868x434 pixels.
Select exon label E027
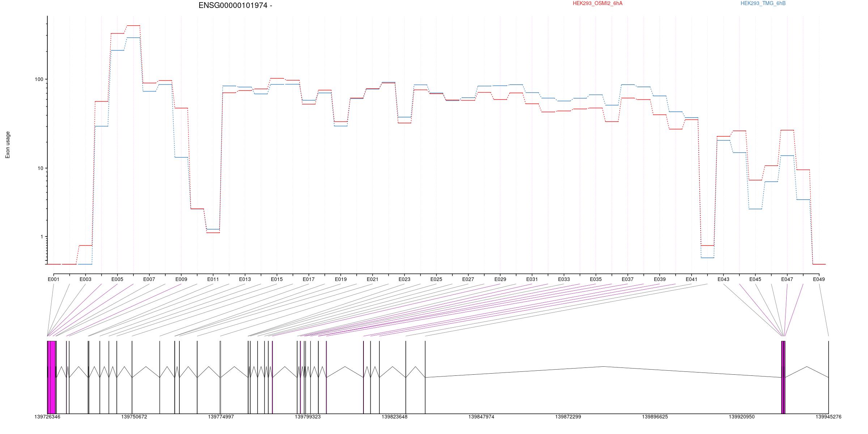pyautogui.click(x=468, y=279)
